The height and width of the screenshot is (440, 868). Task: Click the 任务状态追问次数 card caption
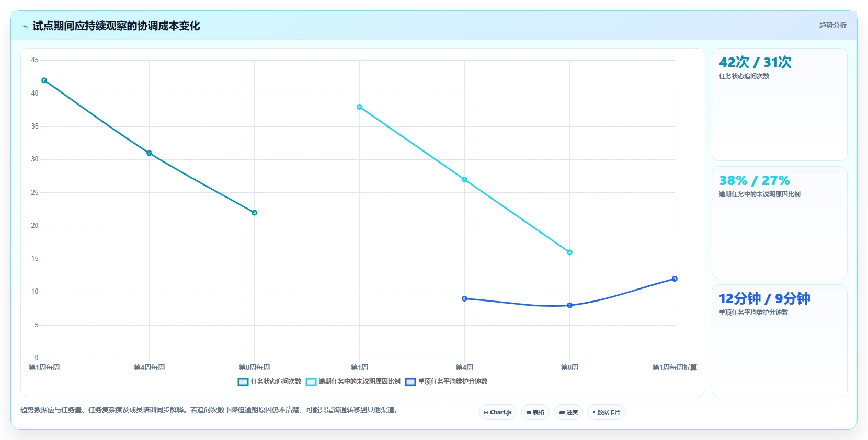(744, 76)
